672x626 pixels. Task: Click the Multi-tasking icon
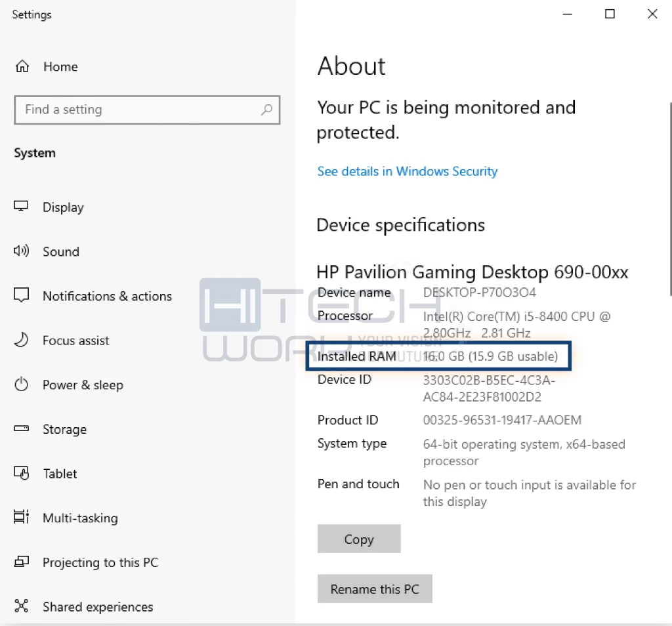[21, 517]
